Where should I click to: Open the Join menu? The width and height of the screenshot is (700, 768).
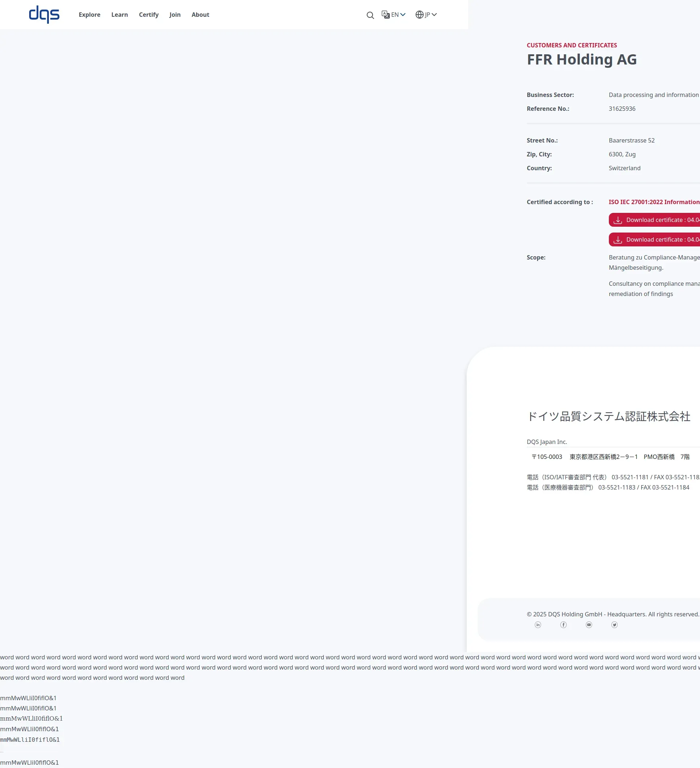(175, 15)
